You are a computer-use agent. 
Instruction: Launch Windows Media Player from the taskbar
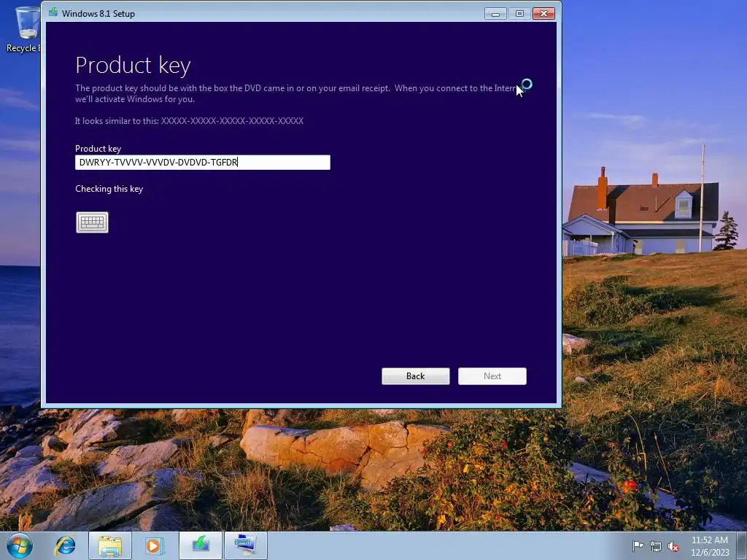pyautogui.click(x=154, y=545)
